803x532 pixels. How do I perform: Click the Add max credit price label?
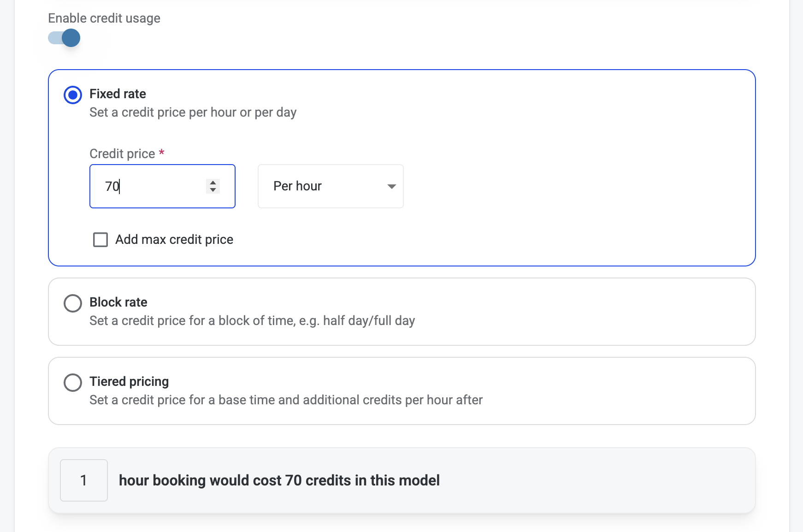pyautogui.click(x=174, y=240)
